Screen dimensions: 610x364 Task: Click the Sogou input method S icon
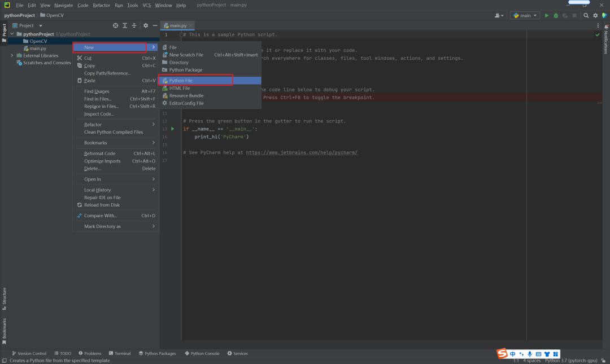pos(502,353)
